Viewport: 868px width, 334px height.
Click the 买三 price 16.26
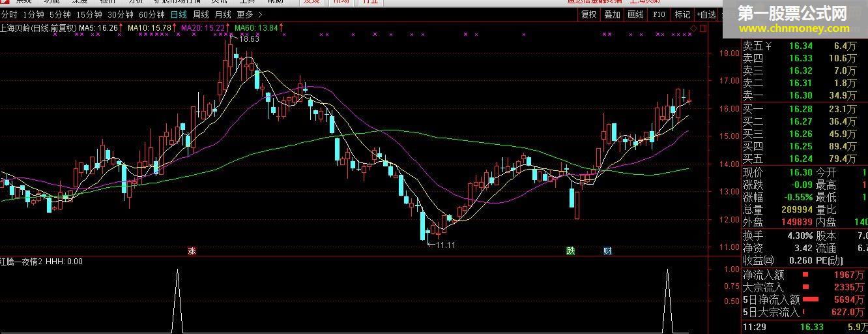801,134
